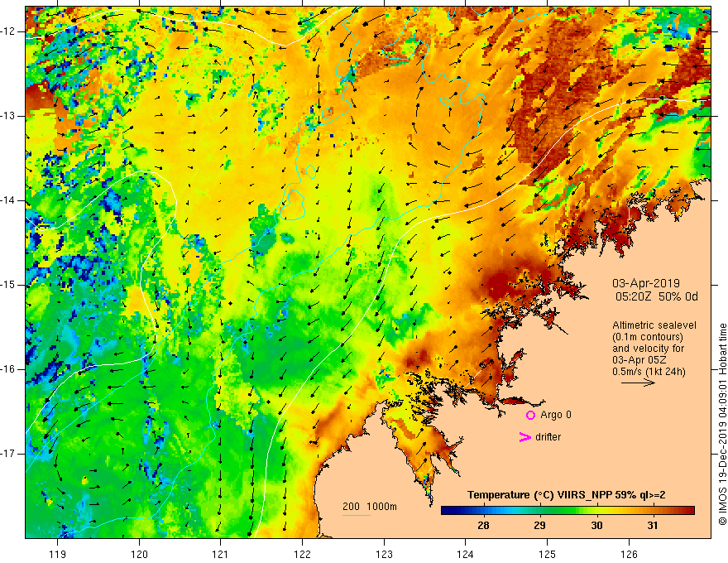Click the IMOS copyright timestamp text
Image resolution: width=728 pixels, height=563 pixels.
pyautogui.click(x=722, y=424)
